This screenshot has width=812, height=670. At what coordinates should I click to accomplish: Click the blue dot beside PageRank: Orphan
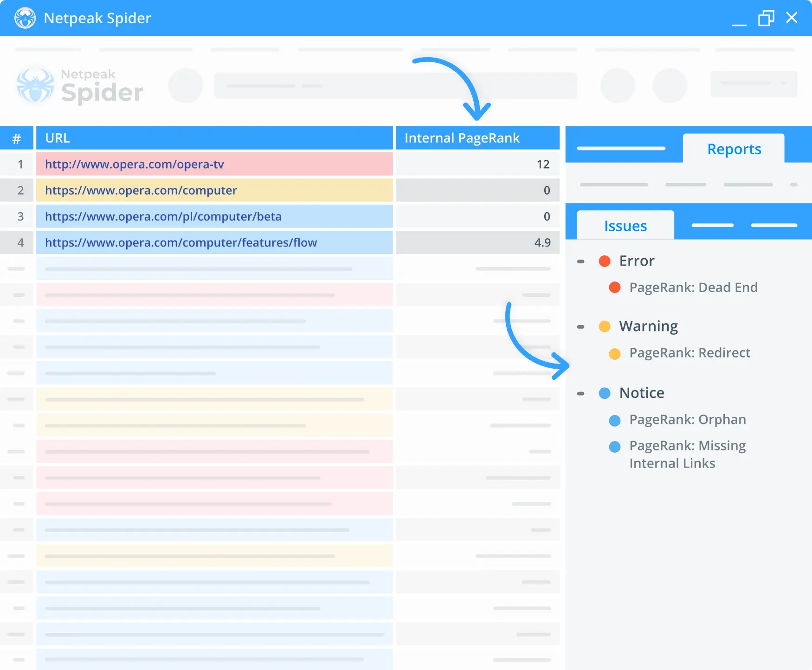[615, 421]
